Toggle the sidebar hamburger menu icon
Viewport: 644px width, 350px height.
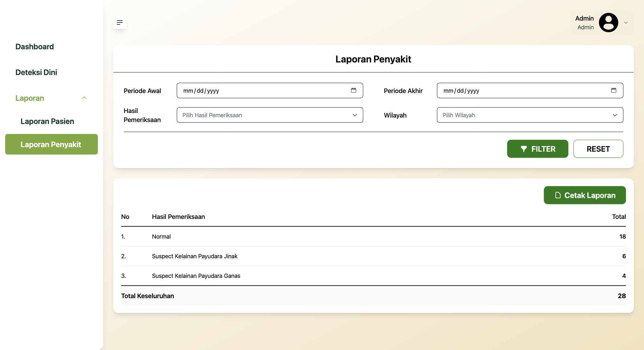tap(120, 23)
